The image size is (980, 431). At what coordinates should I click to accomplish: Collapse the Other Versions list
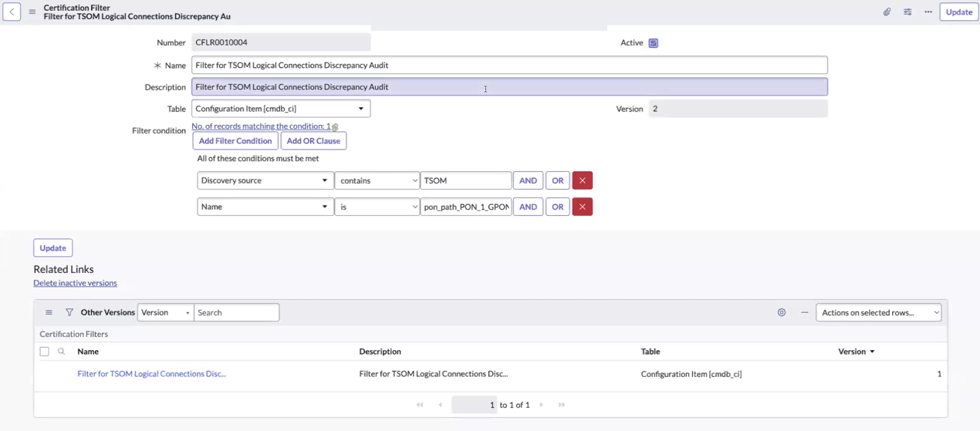click(x=804, y=312)
